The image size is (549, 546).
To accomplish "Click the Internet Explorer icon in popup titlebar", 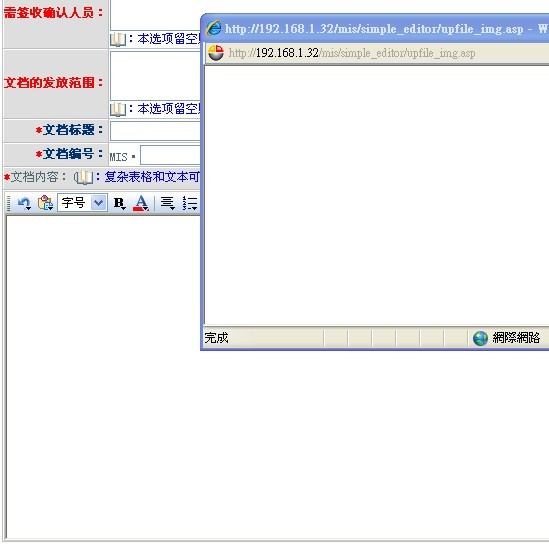I will pyautogui.click(x=214, y=28).
